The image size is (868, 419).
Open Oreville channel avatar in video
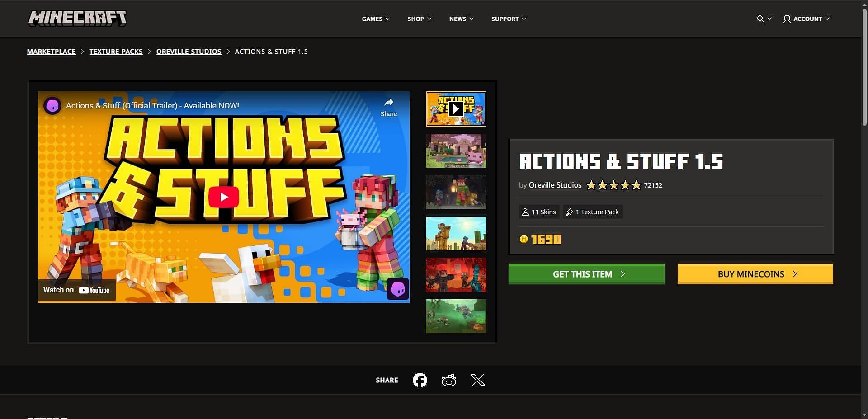pos(52,106)
